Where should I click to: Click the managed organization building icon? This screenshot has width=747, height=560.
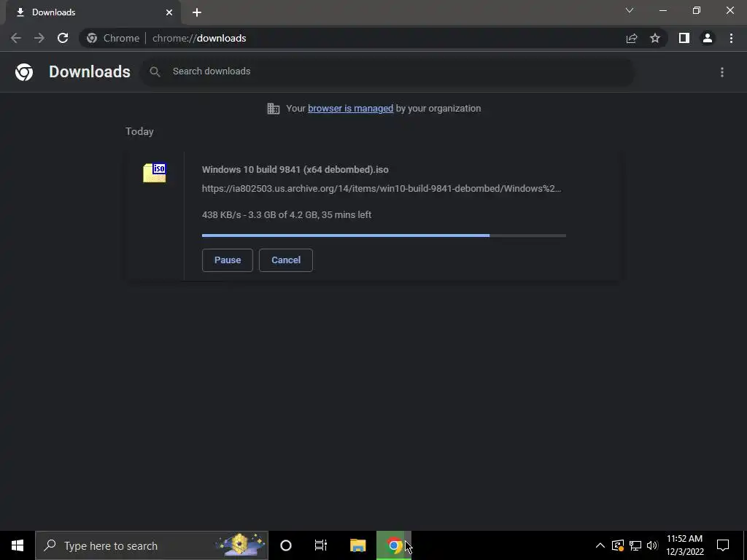(x=273, y=109)
